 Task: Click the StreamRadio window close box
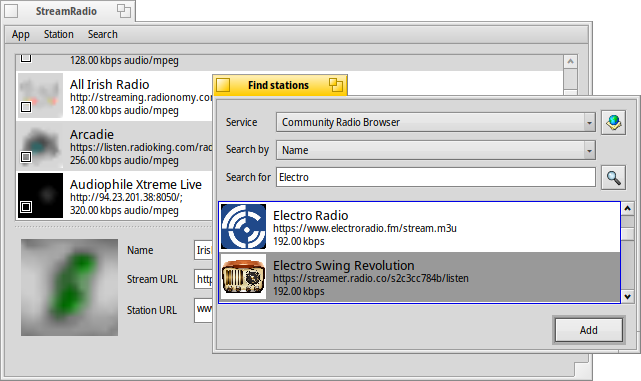[x=11, y=11]
